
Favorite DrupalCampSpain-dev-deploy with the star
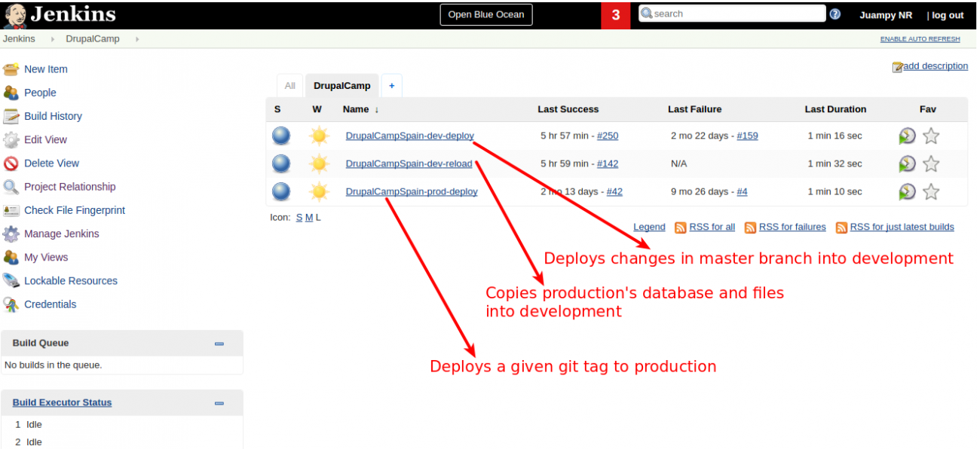[x=931, y=136]
